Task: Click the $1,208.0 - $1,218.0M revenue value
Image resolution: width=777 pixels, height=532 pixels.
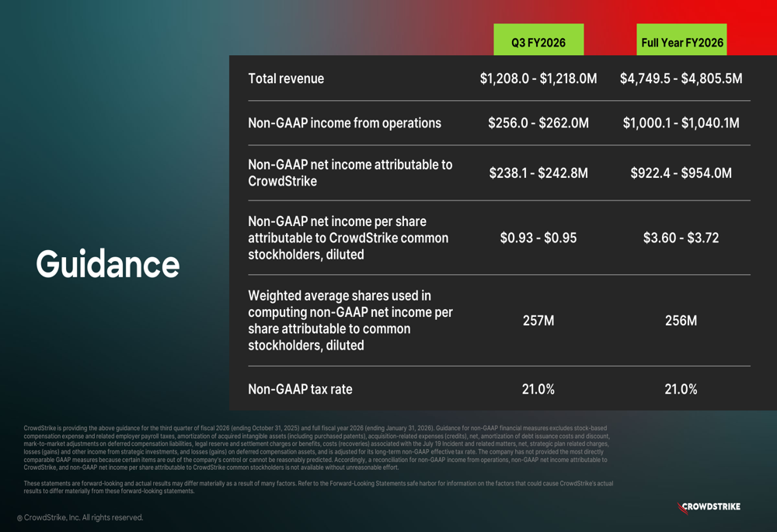Action: pos(538,78)
